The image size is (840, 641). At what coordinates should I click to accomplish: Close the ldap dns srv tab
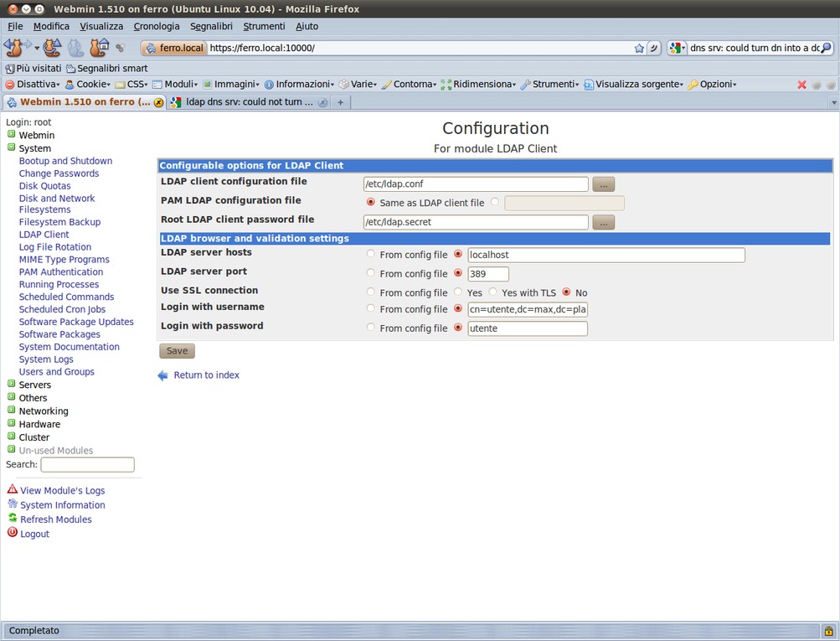[x=322, y=102]
